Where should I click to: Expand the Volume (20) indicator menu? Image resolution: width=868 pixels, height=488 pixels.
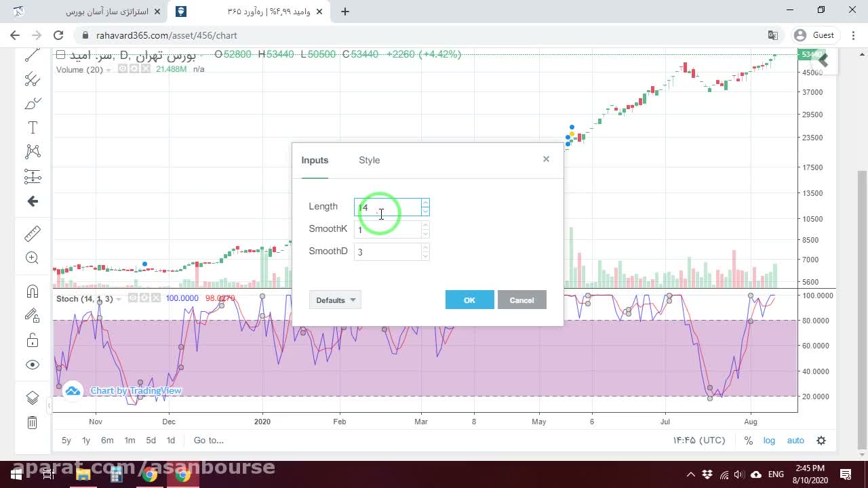point(108,70)
